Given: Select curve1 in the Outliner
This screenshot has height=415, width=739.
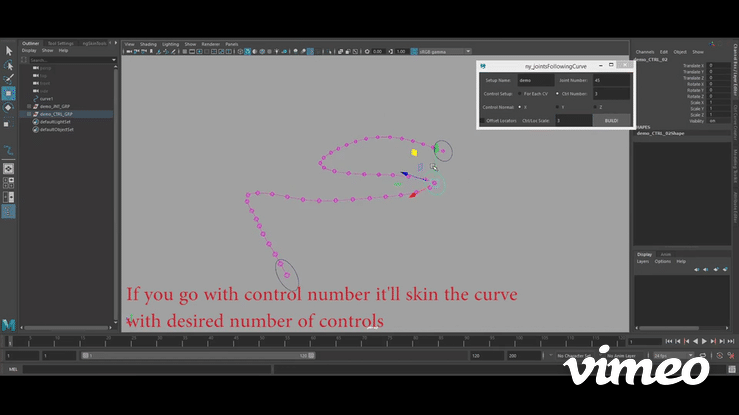Looking at the screenshot, I should point(46,99).
